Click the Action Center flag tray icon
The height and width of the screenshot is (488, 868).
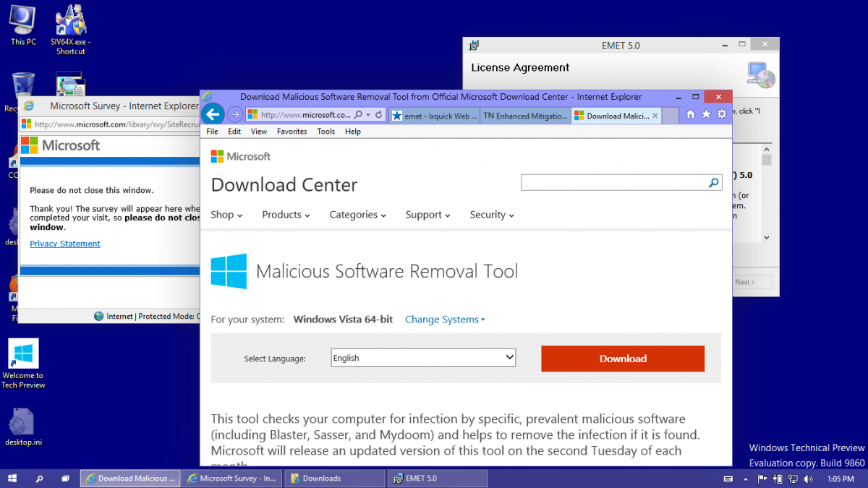pos(762,479)
